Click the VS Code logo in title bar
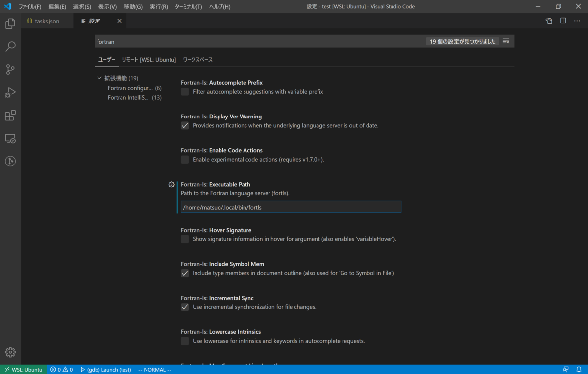 point(7,6)
